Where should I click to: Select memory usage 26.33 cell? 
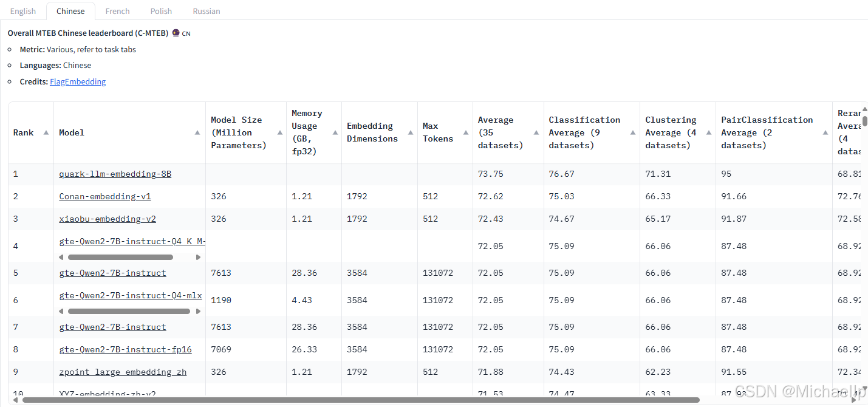(x=314, y=349)
